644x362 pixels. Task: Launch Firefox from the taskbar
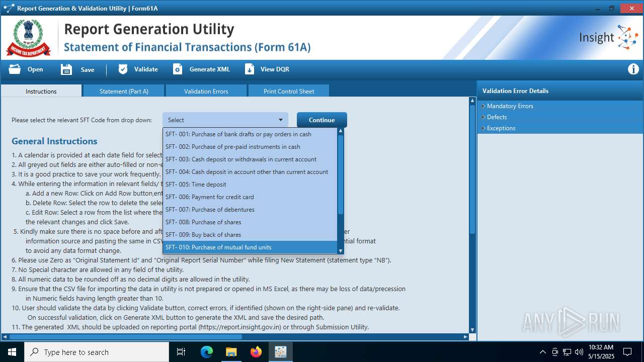256,352
